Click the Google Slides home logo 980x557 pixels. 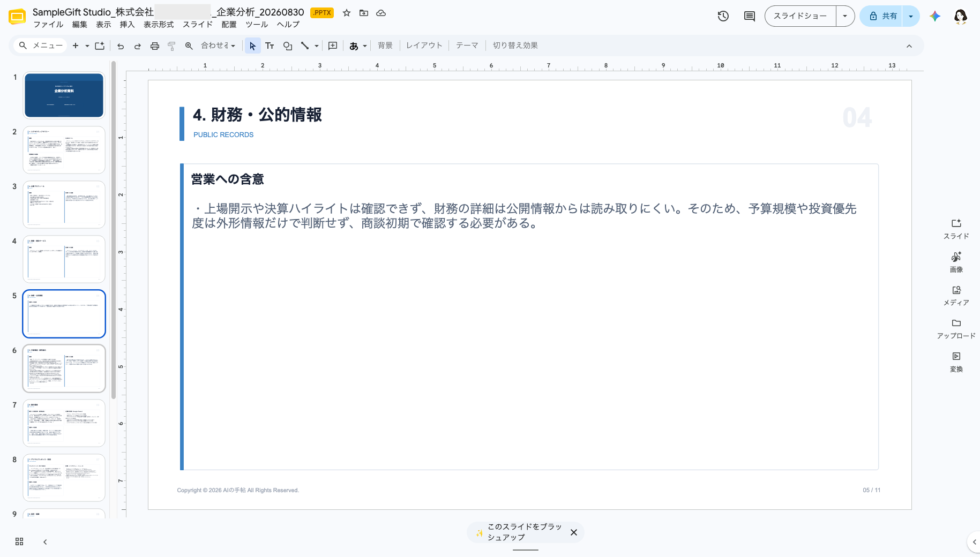pyautogui.click(x=17, y=17)
